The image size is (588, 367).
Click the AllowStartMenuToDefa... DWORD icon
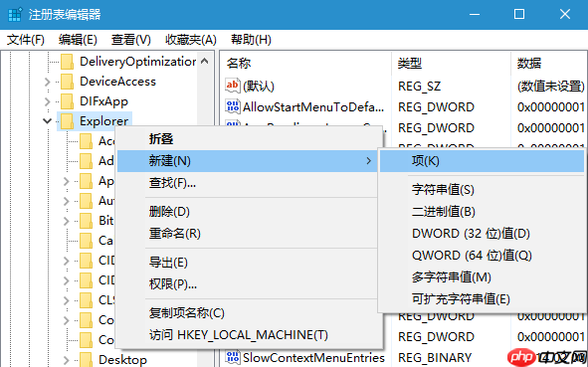pos(233,106)
